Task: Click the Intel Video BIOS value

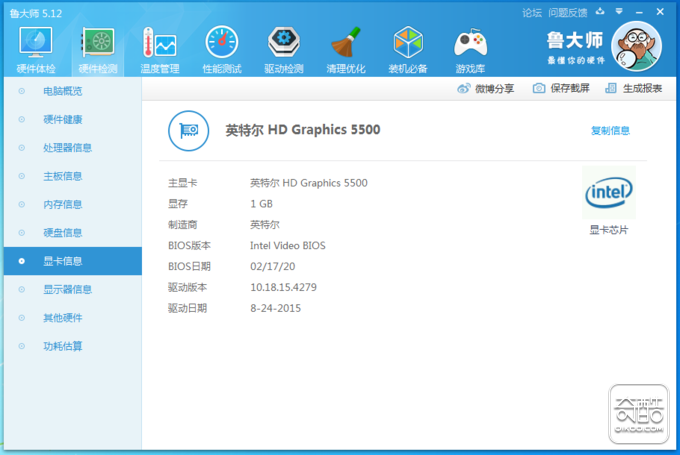Action: point(288,246)
